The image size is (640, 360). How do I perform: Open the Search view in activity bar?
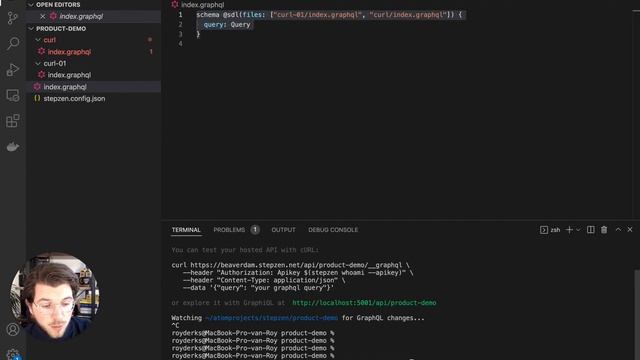tap(13, 43)
